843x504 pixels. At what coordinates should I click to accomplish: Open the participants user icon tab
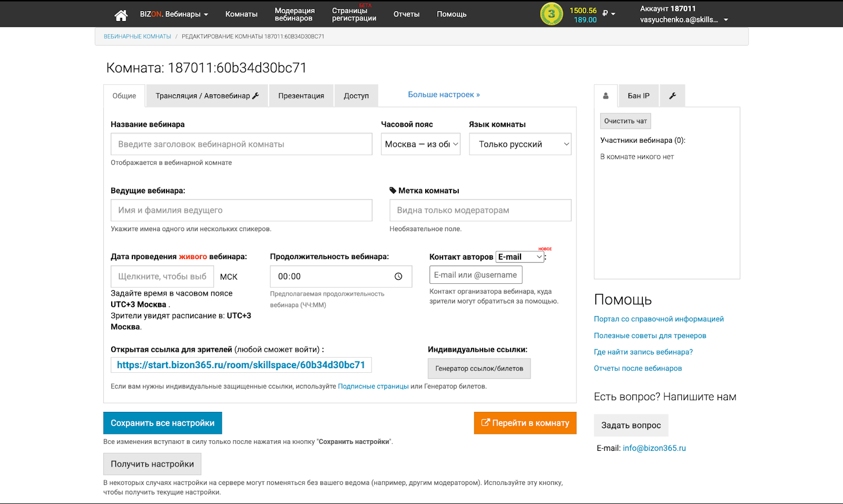pyautogui.click(x=606, y=96)
